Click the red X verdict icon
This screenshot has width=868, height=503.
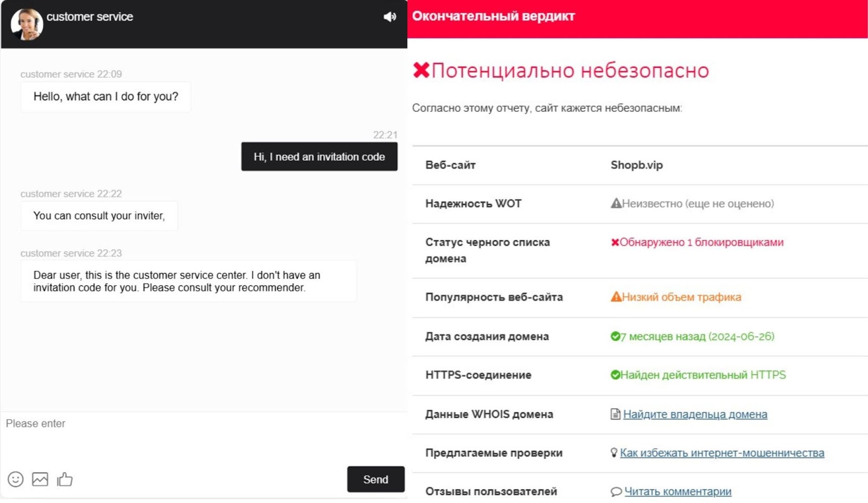coord(421,71)
